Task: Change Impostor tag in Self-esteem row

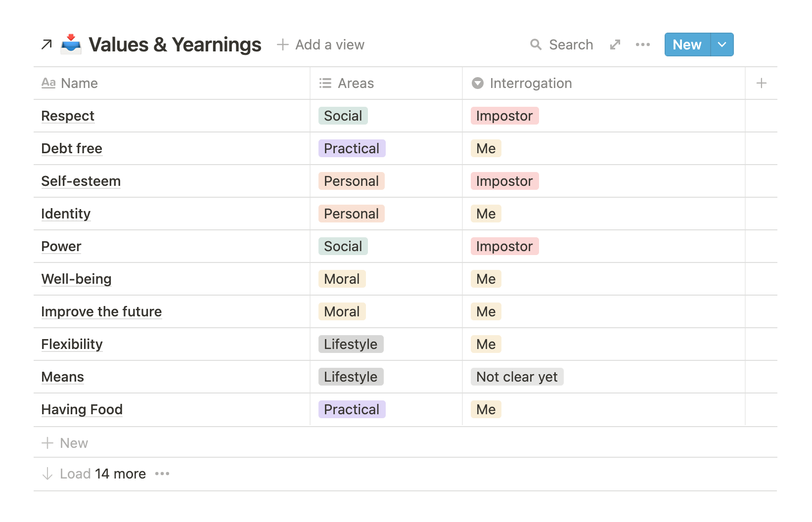Action: point(504,181)
